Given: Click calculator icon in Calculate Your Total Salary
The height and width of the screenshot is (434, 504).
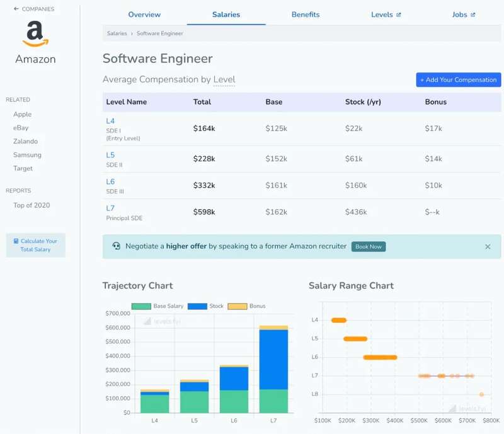Looking at the screenshot, I should [x=16, y=241].
